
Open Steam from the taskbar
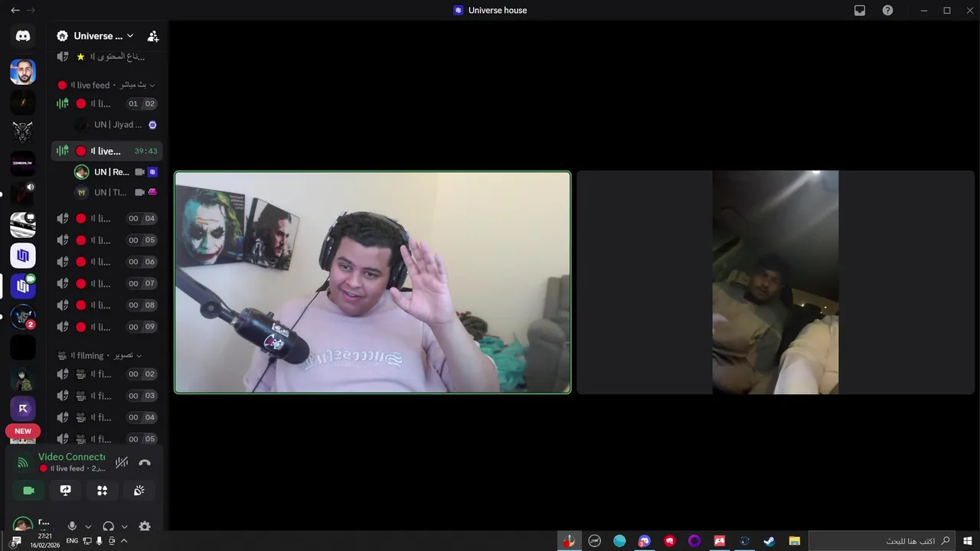(769, 541)
